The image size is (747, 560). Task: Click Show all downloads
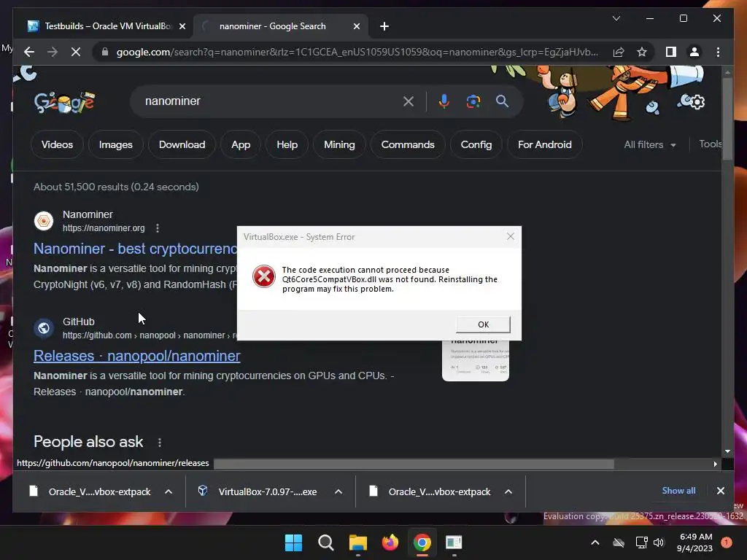pyautogui.click(x=678, y=491)
